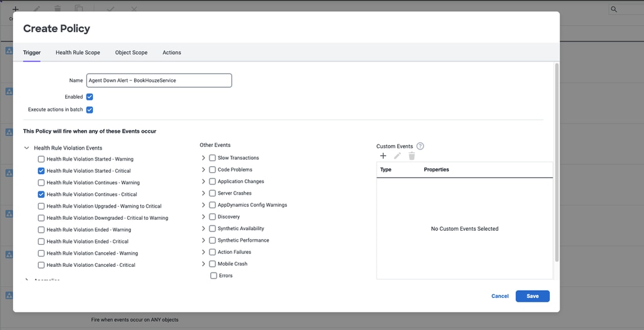Viewport: 644px width, 330px height.
Task: Collapse Health Rule Violation Events section
Action: pos(26,148)
